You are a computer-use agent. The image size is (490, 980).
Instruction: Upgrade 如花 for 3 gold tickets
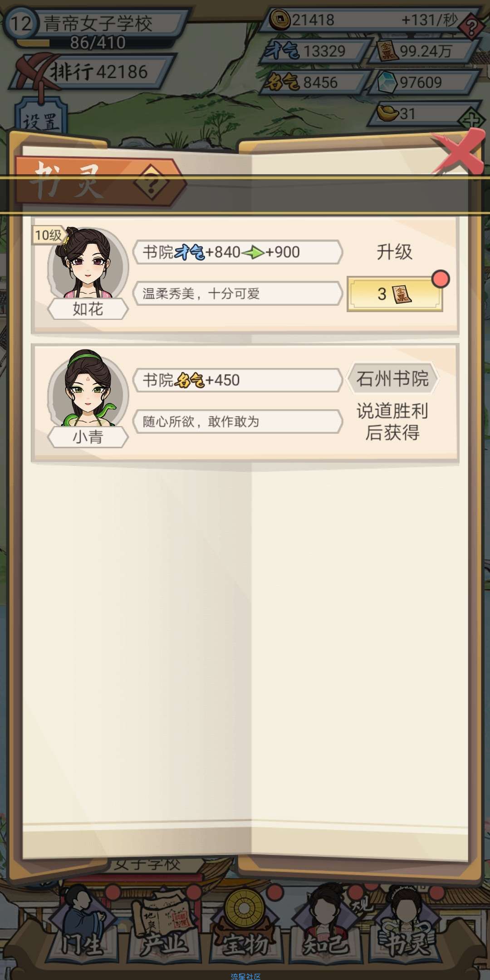395,294
